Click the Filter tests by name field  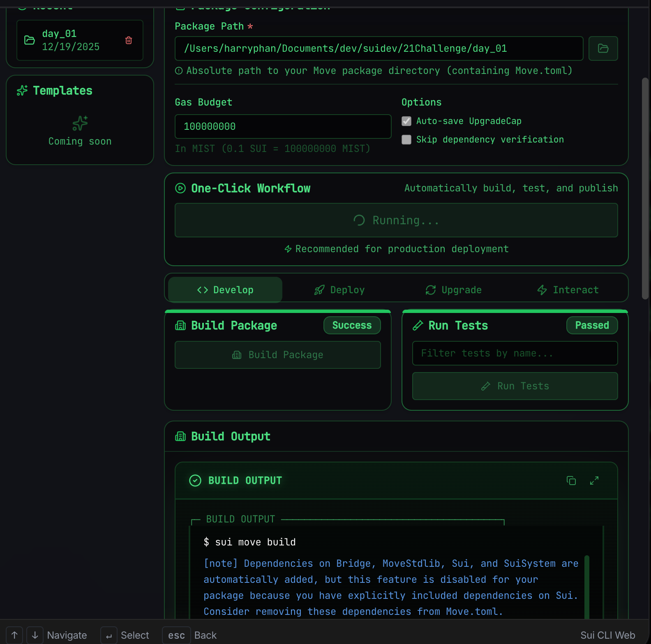coord(515,353)
